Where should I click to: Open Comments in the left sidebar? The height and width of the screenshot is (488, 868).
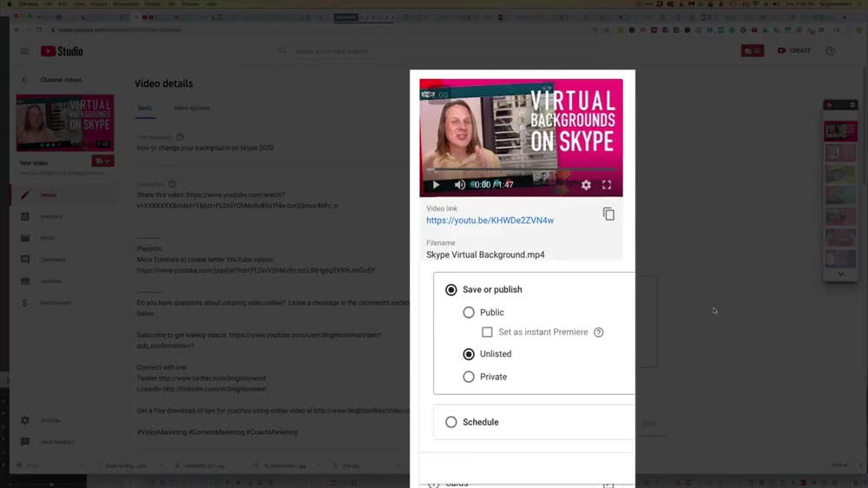click(x=53, y=260)
